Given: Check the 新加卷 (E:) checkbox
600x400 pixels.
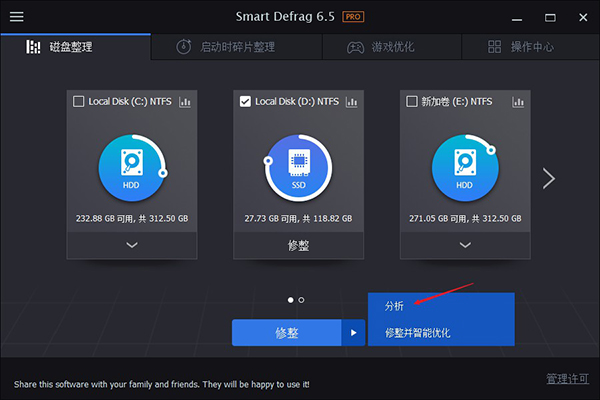Looking at the screenshot, I should pos(412,101).
